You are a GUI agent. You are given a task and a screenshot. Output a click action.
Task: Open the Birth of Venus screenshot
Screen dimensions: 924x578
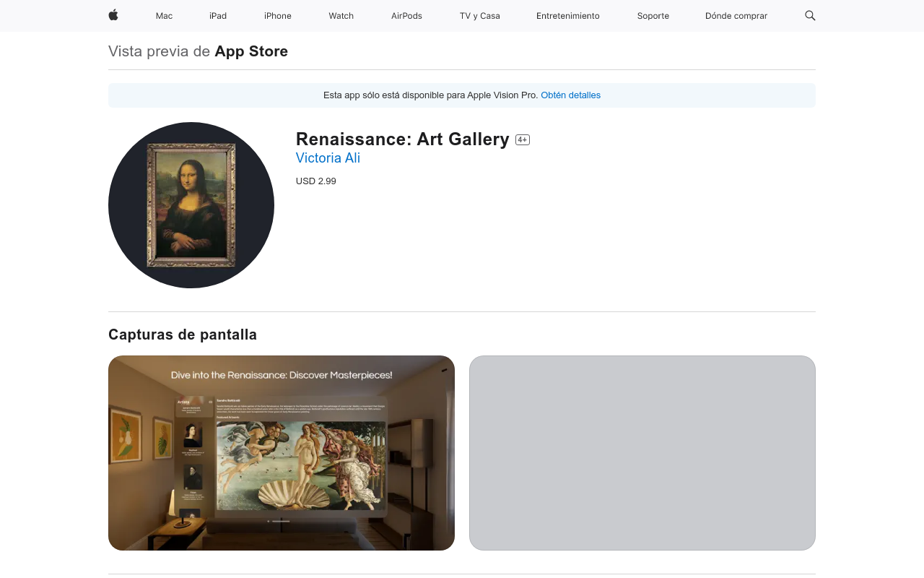pyautogui.click(x=282, y=453)
